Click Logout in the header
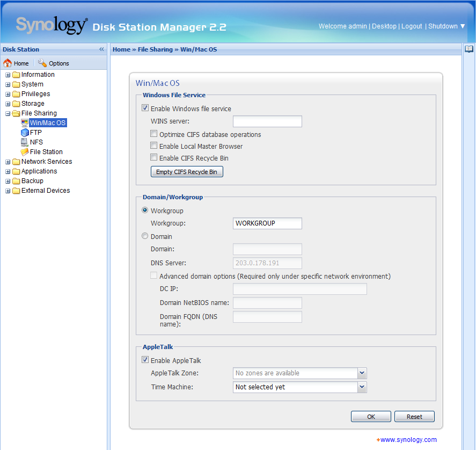This screenshot has width=476, height=450. coord(412,26)
